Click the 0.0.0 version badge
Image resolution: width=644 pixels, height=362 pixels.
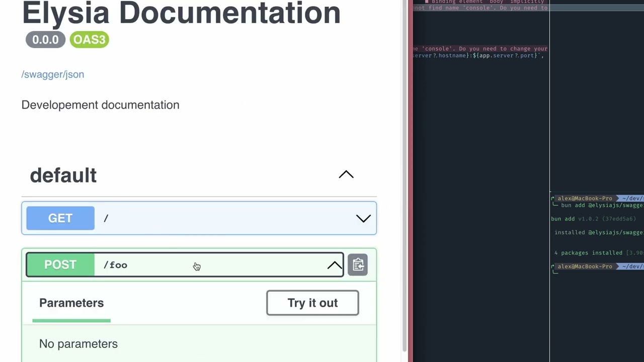[x=45, y=40]
